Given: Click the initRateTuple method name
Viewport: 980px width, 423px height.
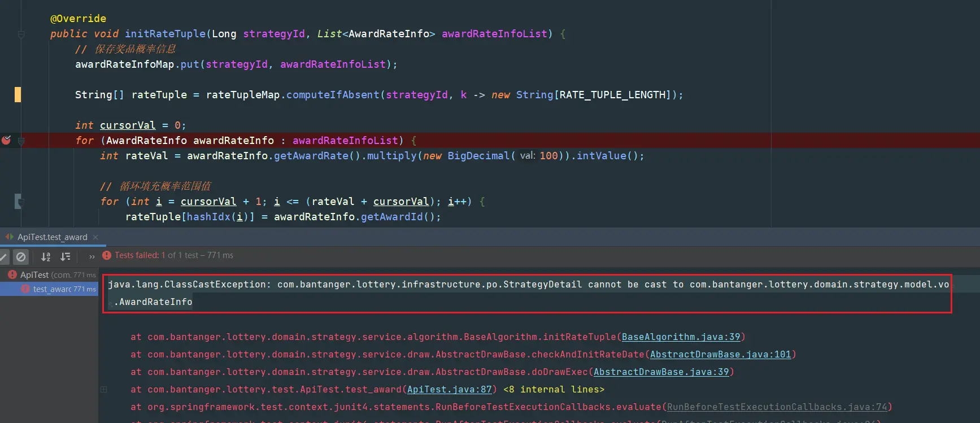Looking at the screenshot, I should 165,34.
